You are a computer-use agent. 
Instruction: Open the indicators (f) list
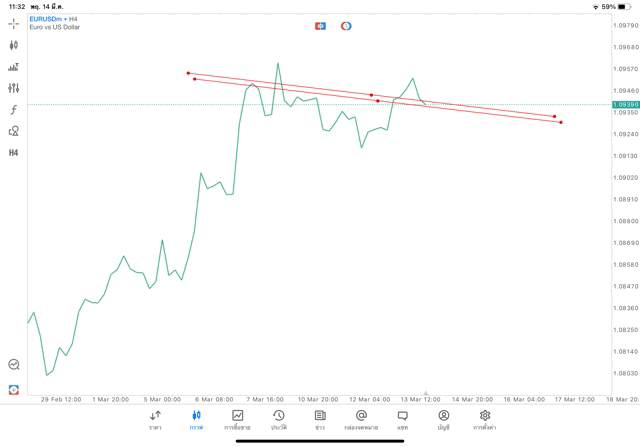pos(13,110)
